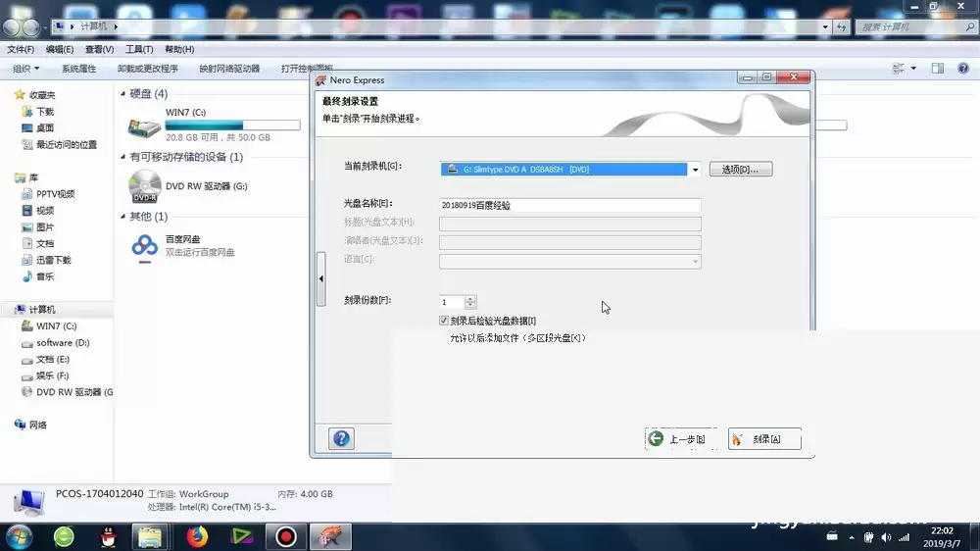This screenshot has height=551, width=980.
Task: Open the 组织 dropdown in Explorer toolbar
Action: [26, 69]
